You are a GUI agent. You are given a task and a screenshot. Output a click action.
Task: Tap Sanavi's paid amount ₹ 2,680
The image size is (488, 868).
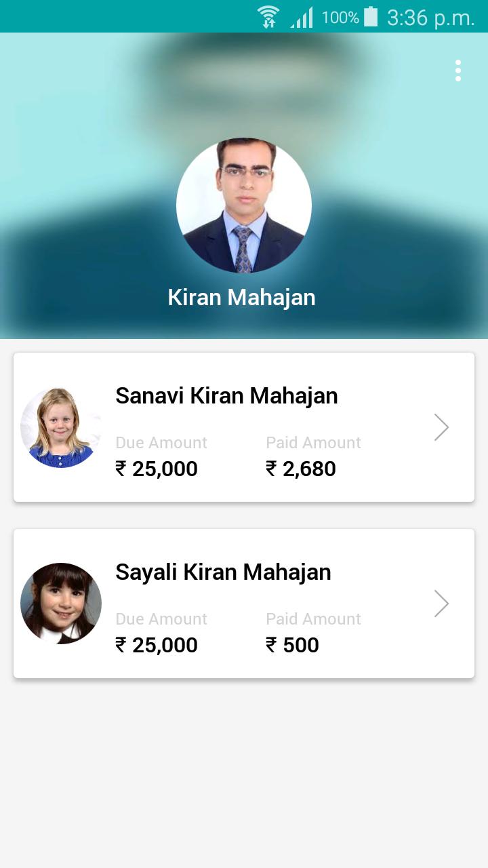click(301, 469)
